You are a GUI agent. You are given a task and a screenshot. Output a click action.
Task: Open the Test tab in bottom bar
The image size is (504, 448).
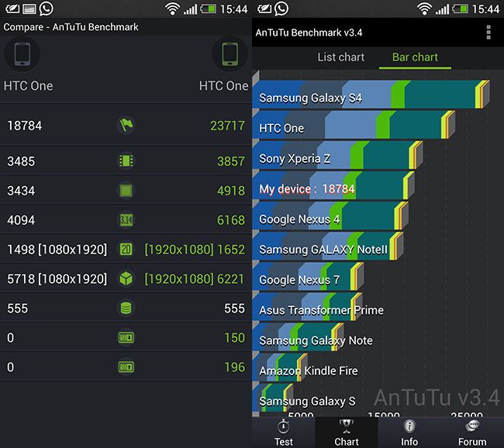coord(284,432)
